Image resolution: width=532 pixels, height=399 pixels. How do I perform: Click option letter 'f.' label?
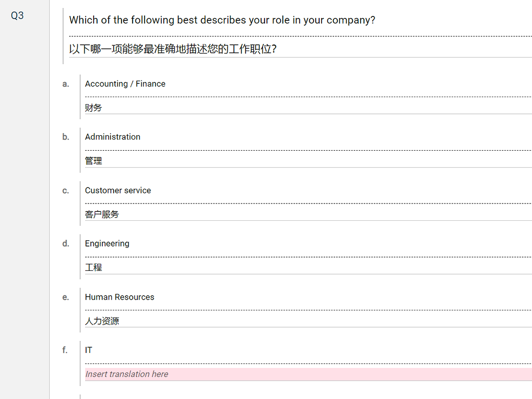(x=65, y=350)
